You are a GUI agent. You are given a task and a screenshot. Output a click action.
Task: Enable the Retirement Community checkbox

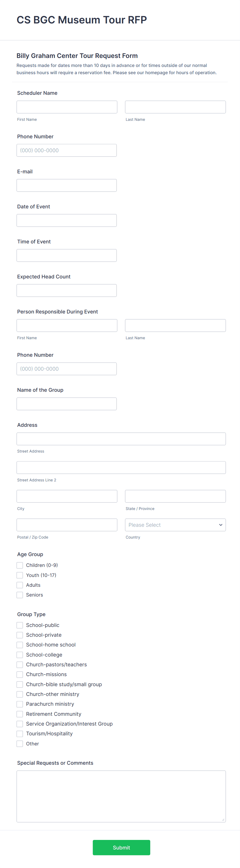tap(20, 714)
